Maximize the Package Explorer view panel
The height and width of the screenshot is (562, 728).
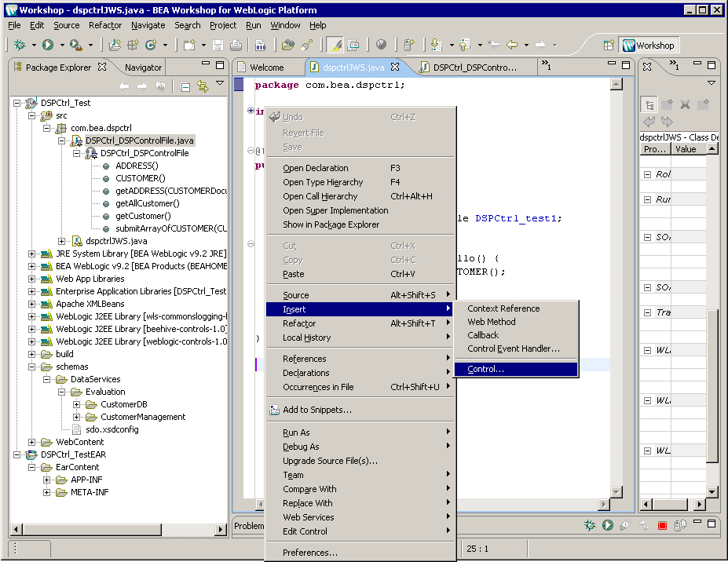click(x=220, y=65)
